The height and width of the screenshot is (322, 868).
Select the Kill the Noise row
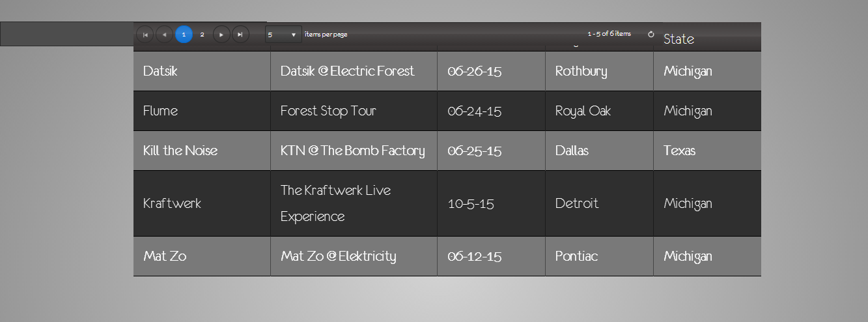(180, 151)
